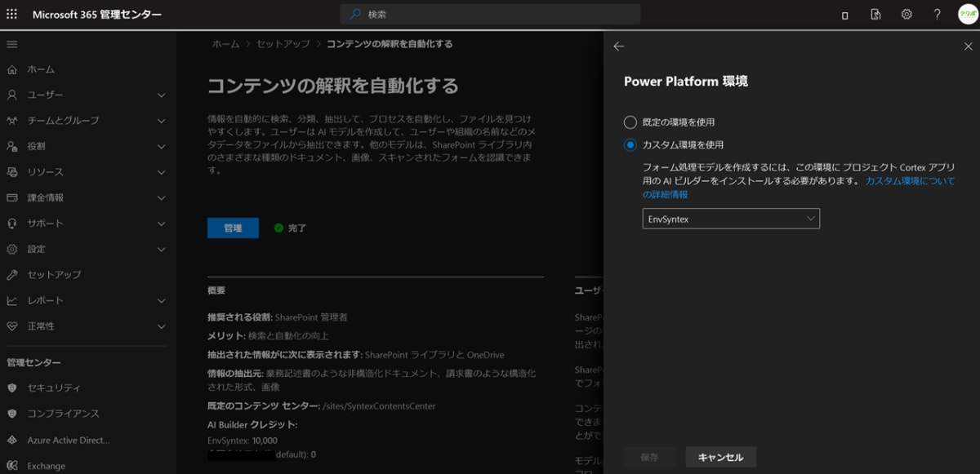Open the help question mark icon

coord(937,15)
